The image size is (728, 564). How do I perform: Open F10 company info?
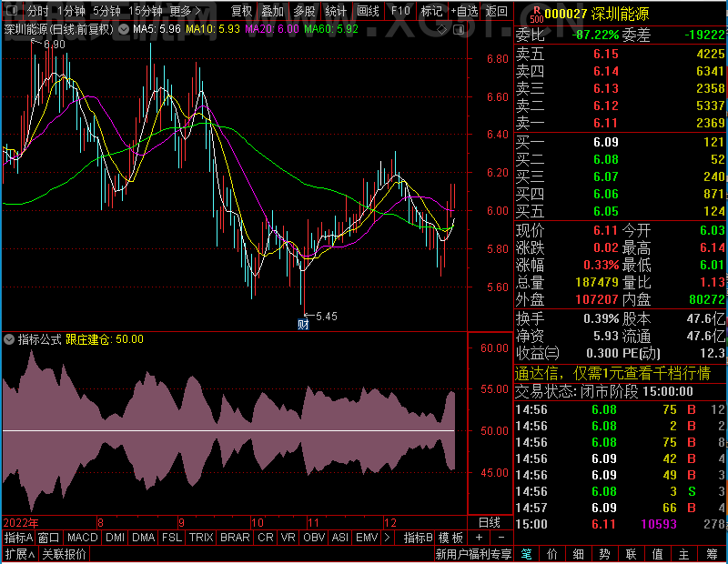click(x=399, y=11)
